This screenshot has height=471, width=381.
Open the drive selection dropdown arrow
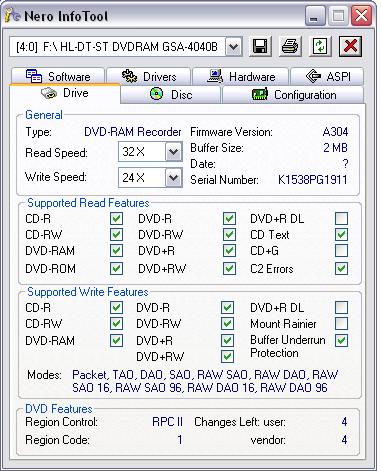(x=233, y=46)
